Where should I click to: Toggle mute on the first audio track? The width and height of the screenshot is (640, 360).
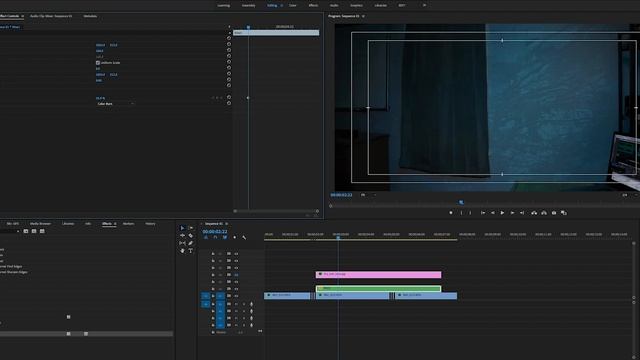tap(236, 304)
